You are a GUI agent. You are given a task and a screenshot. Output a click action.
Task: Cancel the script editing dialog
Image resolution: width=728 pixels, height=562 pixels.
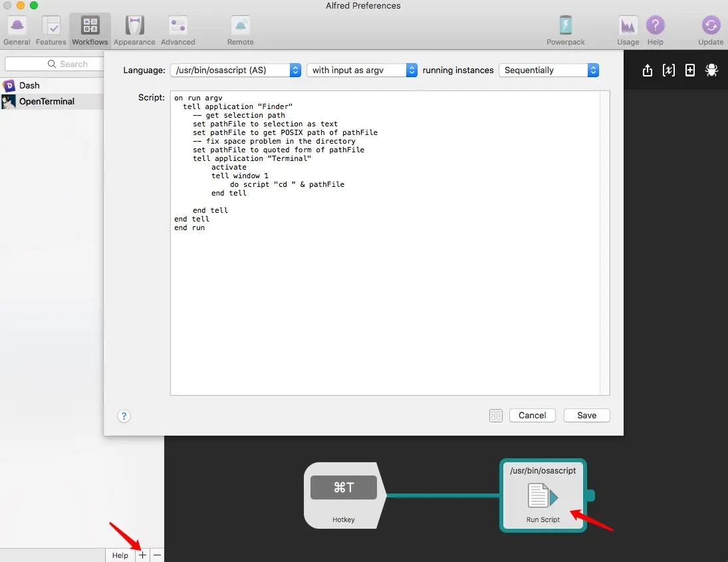pyautogui.click(x=532, y=415)
